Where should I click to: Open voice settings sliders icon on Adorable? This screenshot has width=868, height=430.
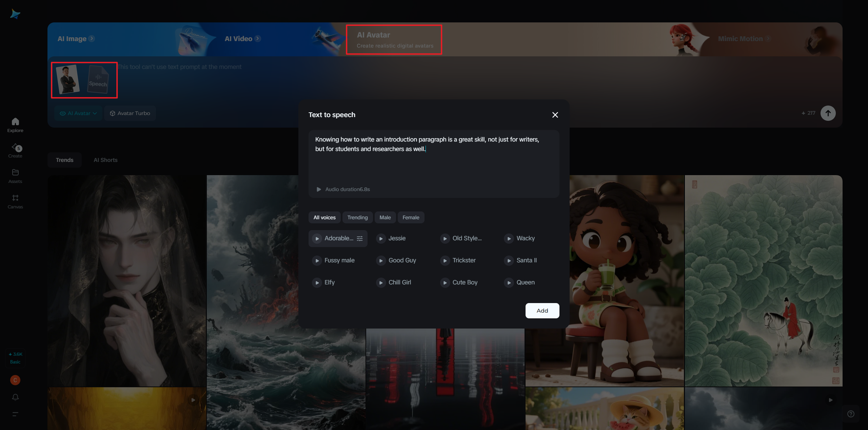tap(360, 239)
